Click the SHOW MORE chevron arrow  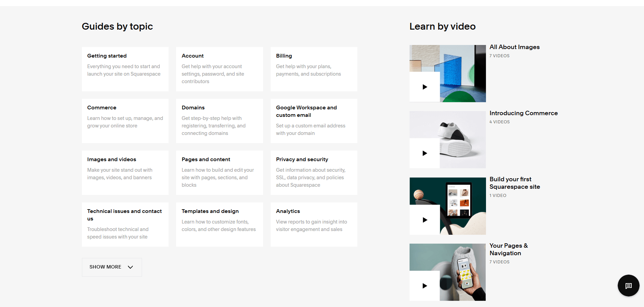pos(130,267)
